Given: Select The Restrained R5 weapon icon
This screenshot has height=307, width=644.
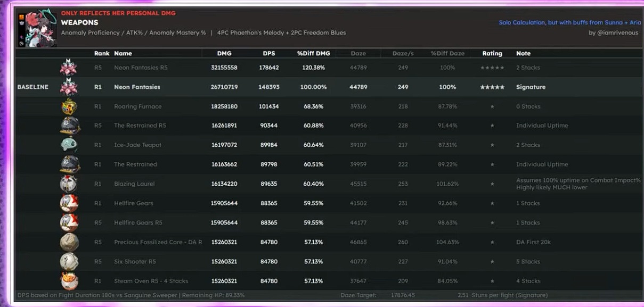Looking at the screenshot, I should pyautogui.click(x=70, y=126).
